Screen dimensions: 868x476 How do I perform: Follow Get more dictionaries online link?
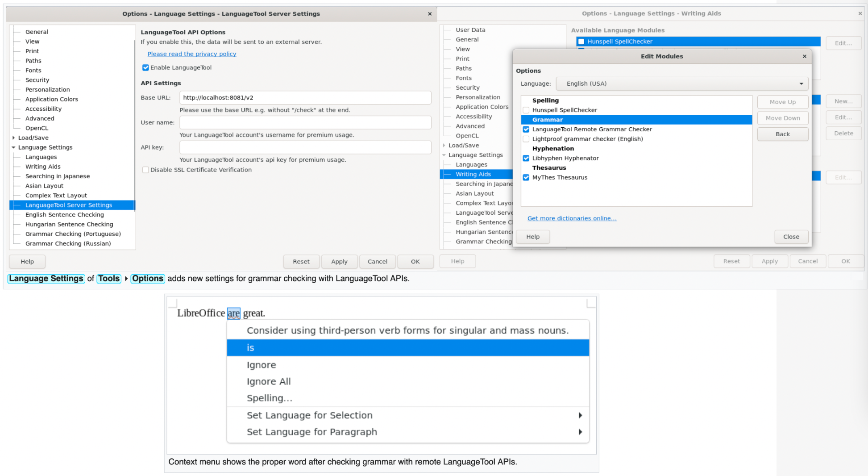[572, 218]
